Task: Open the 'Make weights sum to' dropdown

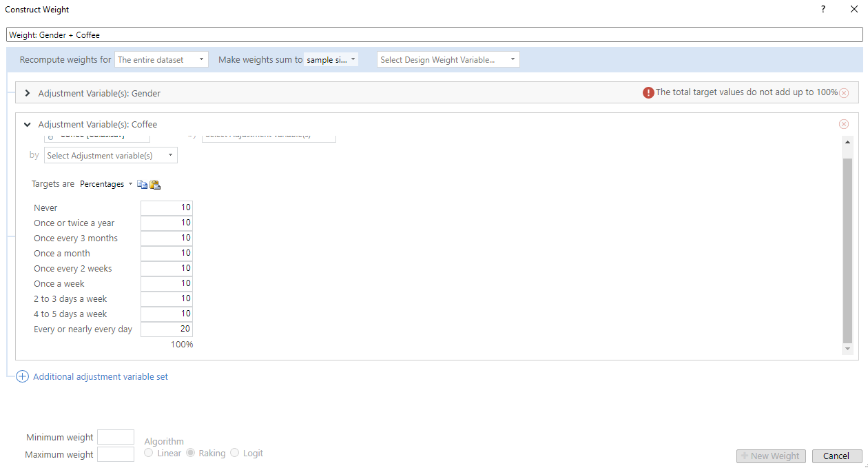Action: (x=331, y=60)
